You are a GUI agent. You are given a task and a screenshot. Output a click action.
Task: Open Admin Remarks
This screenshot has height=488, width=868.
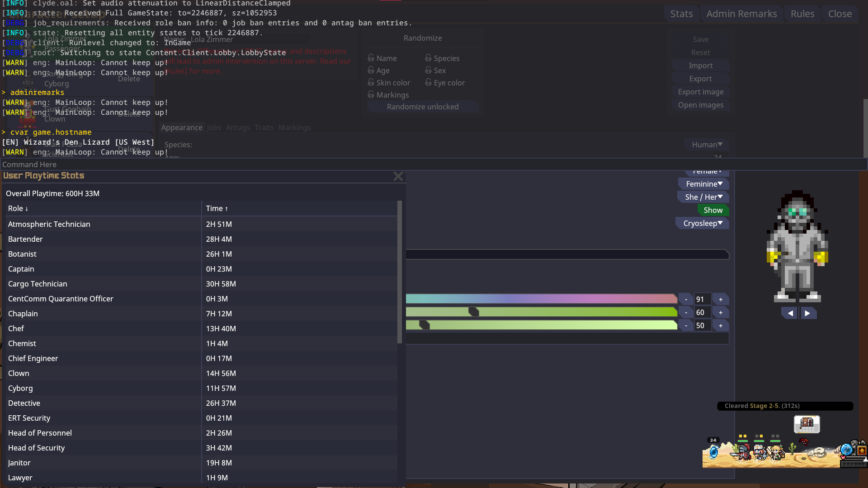click(x=741, y=14)
